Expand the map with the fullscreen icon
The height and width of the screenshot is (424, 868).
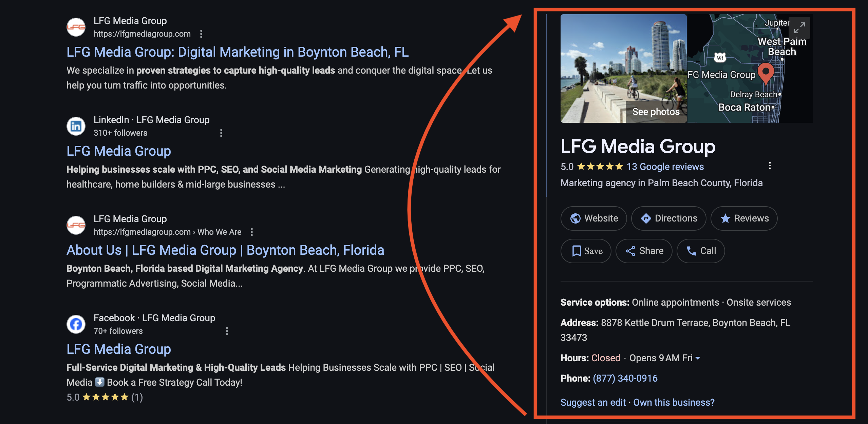click(799, 28)
